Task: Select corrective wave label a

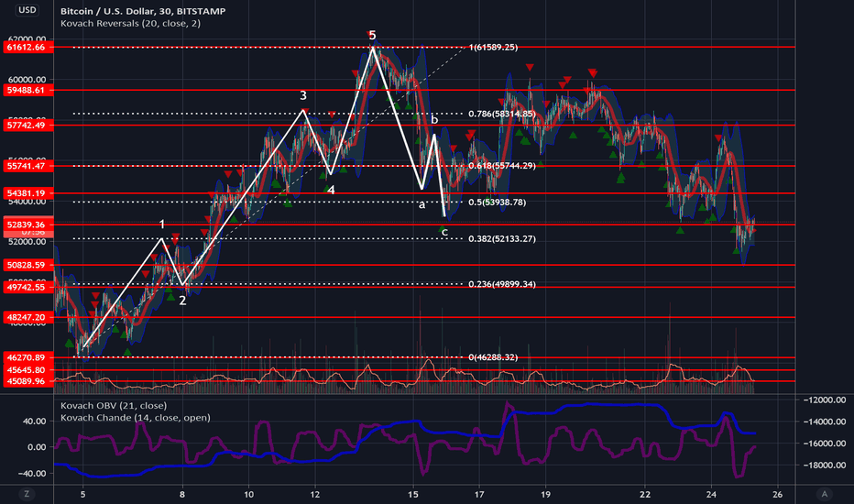Action: (422, 205)
